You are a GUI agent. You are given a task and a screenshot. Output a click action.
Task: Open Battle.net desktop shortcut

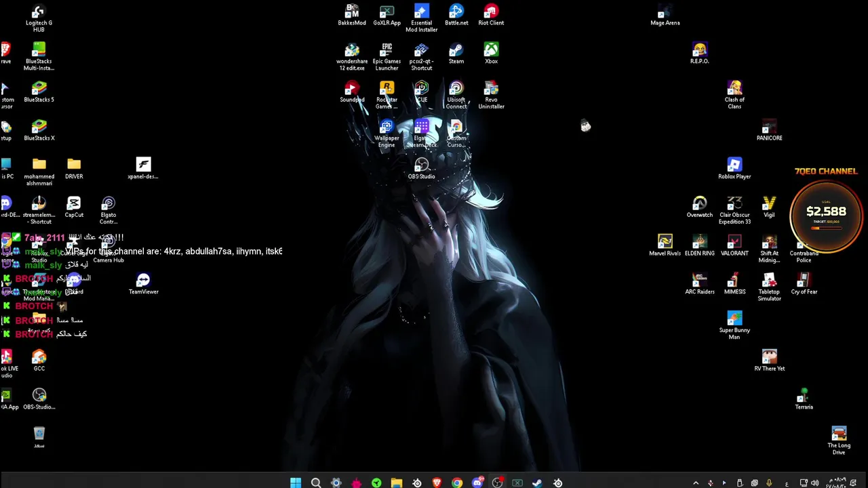[456, 15]
